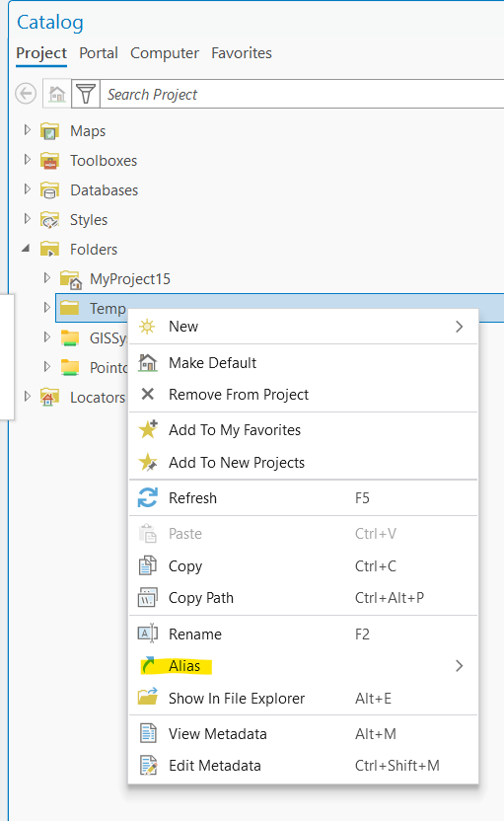Click the Temp folder icon
The image size is (504, 821).
click(x=69, y=308)
